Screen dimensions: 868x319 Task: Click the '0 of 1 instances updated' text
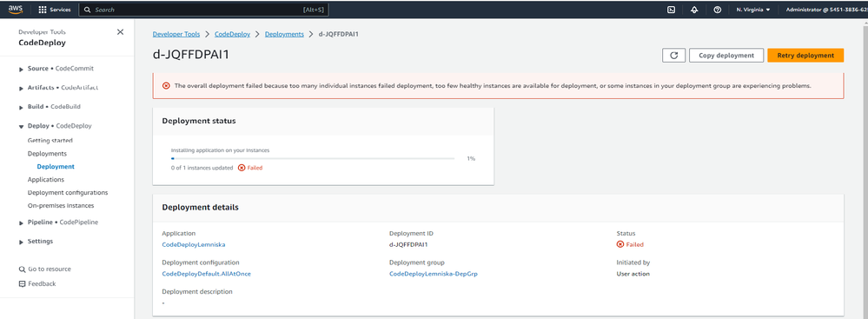click(x=202, y=168)
